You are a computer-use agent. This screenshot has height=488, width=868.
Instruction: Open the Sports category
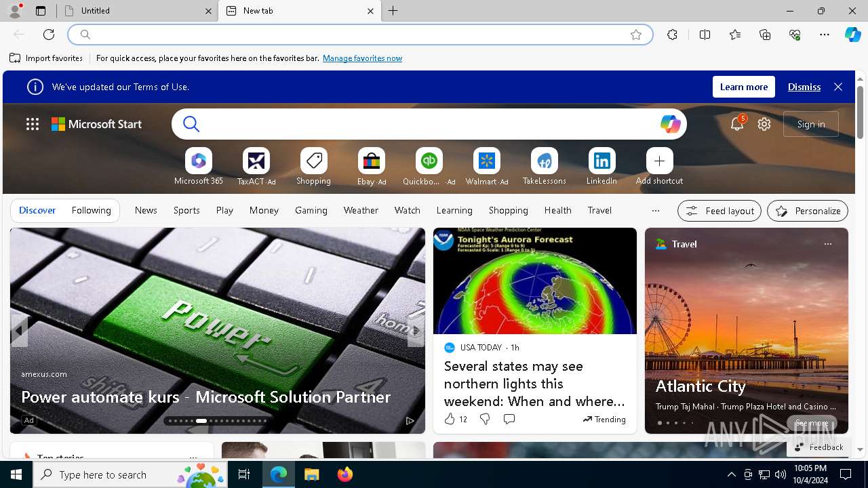186,211
